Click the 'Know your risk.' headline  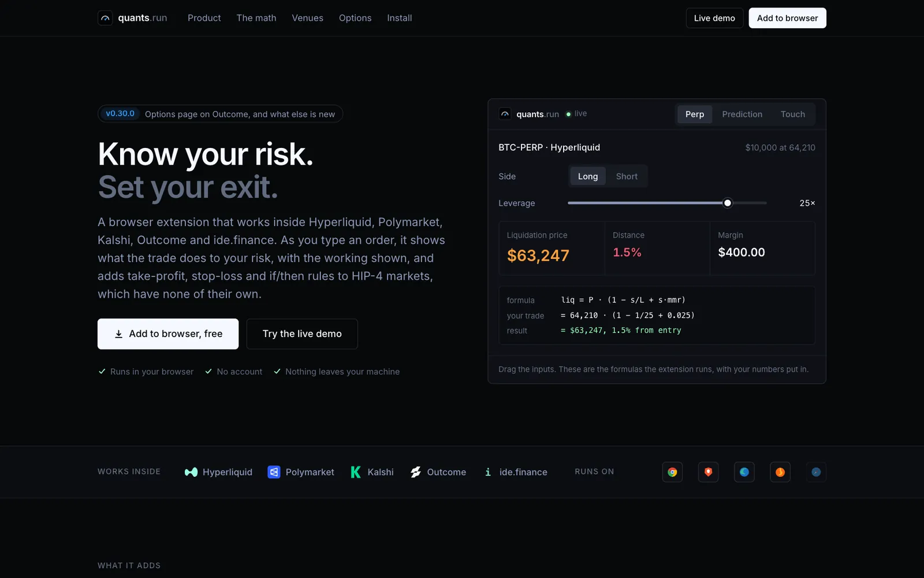point(206,154)
